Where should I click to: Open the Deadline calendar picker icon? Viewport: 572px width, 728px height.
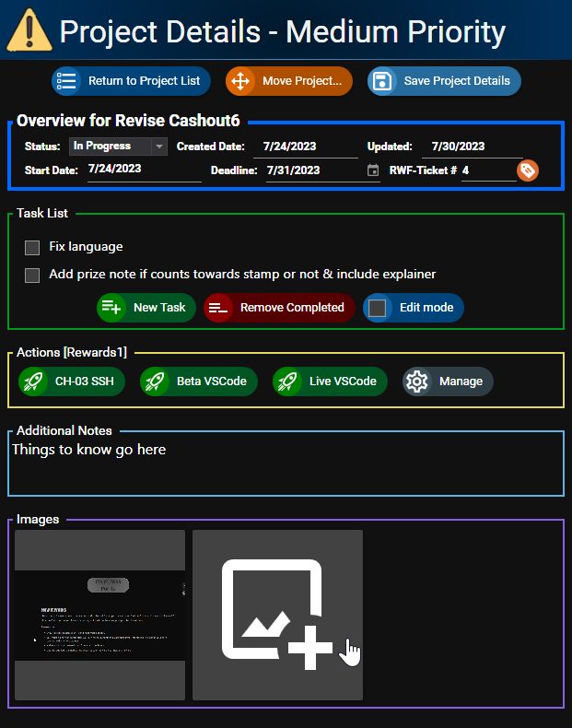tap(373, 170)
